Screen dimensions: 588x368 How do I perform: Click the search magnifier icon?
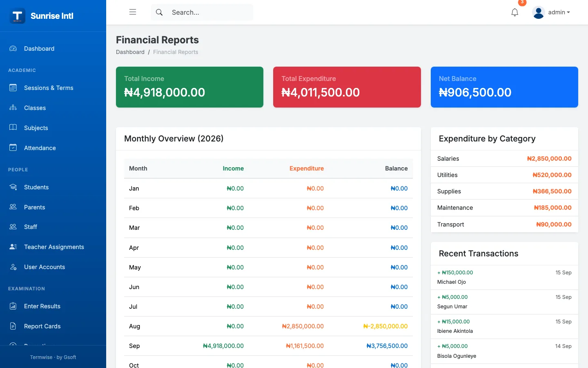pyautogui.click(x=159, y=12)
